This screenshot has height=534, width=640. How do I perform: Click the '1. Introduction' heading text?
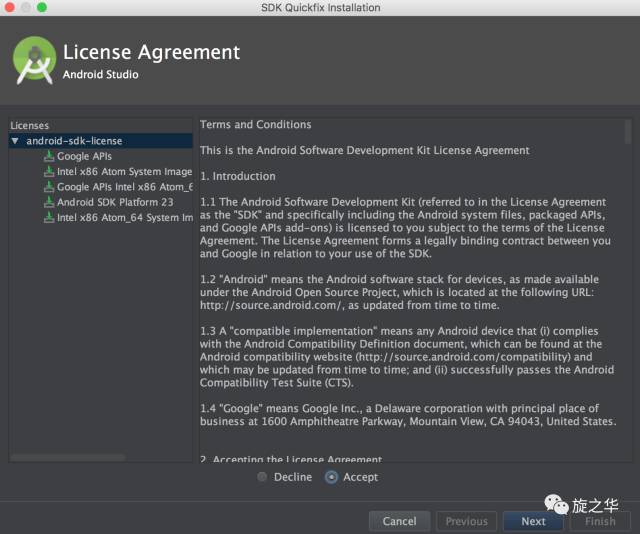pos(238,176)
